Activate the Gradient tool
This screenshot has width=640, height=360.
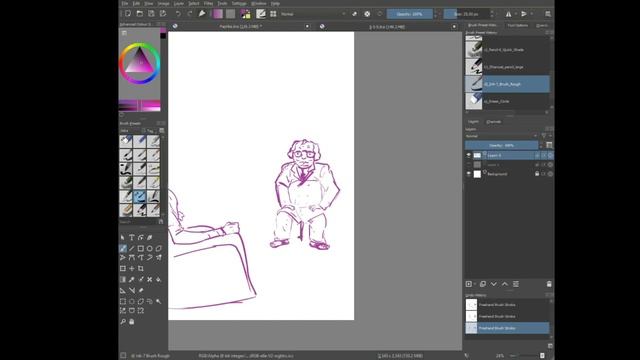pyautogui.click(x=123, y=280)
